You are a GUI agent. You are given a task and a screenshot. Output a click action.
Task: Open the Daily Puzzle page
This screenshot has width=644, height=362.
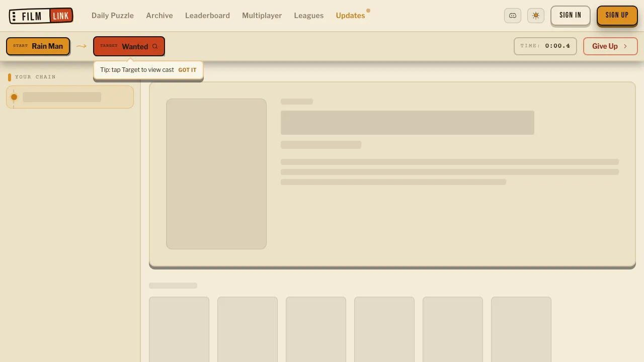(113, 16)
